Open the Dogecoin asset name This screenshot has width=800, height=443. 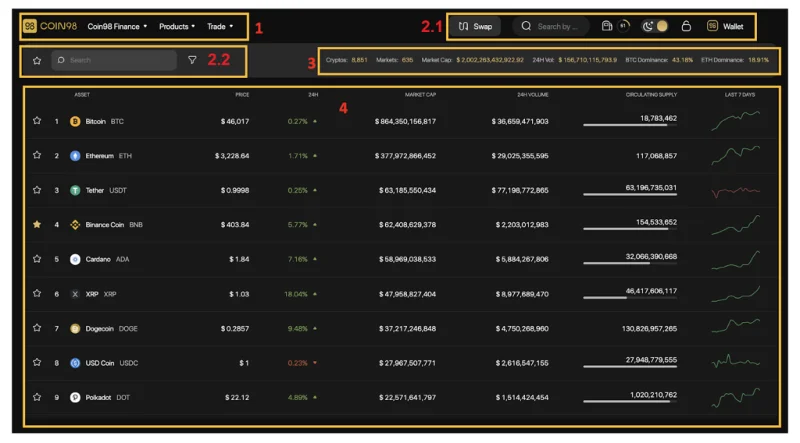click(x=99, y=329)
